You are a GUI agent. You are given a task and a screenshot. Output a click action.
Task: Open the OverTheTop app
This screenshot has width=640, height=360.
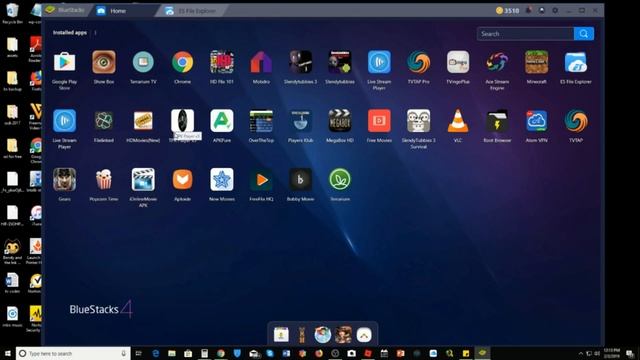coord(261,121)
